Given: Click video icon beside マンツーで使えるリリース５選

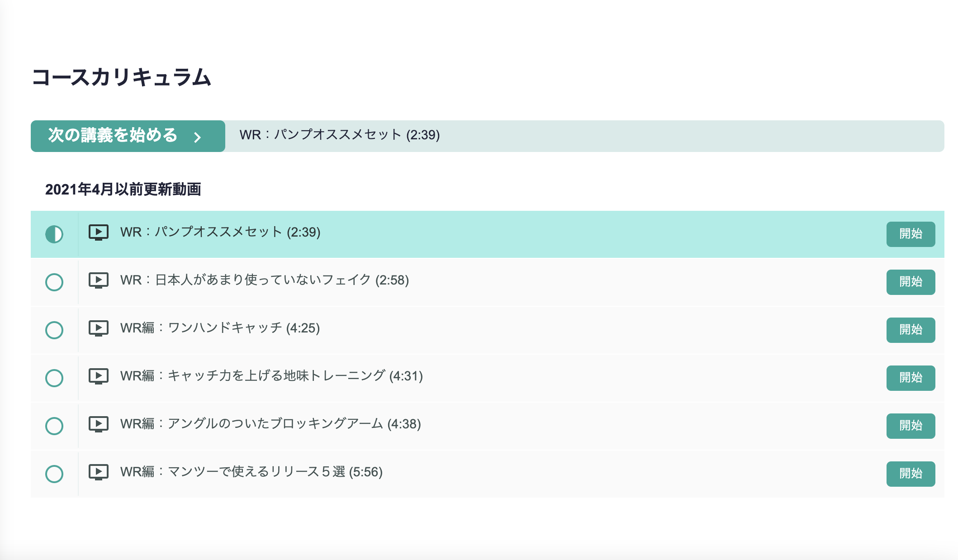Looking at the screenshot, I should [x=98, y=472].
